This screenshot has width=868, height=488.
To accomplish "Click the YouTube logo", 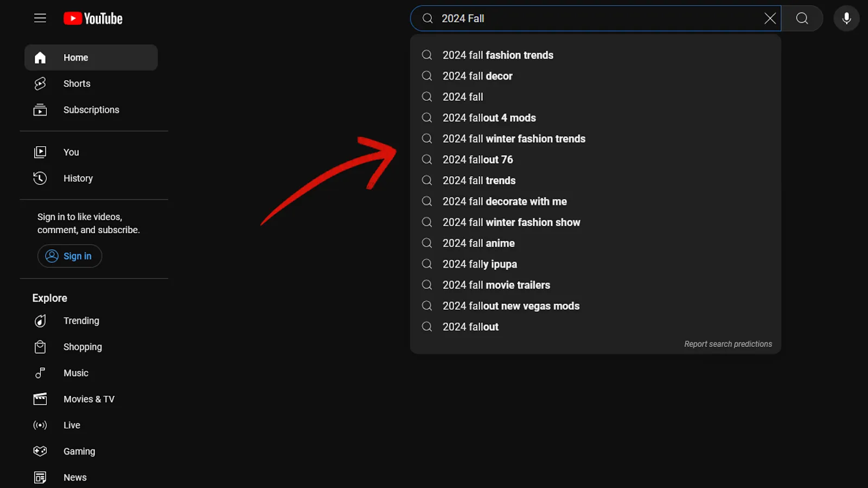I will point(93,18).
